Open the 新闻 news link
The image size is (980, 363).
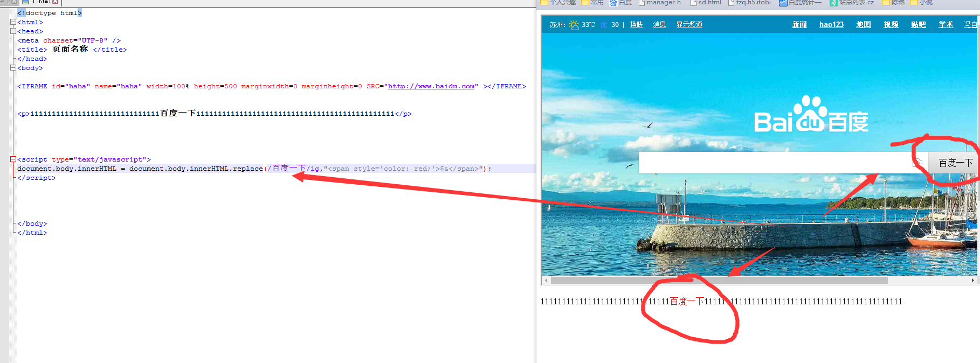click(x=799, y=25)
